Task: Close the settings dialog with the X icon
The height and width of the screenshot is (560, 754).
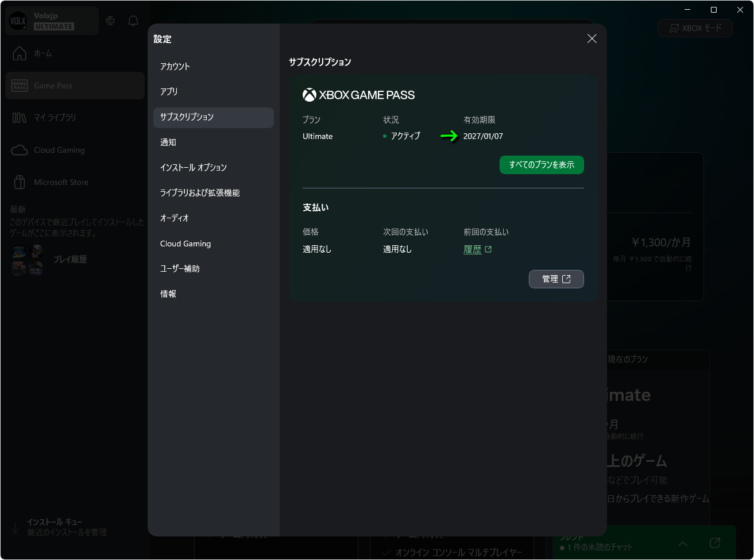Action: point(592,38)
